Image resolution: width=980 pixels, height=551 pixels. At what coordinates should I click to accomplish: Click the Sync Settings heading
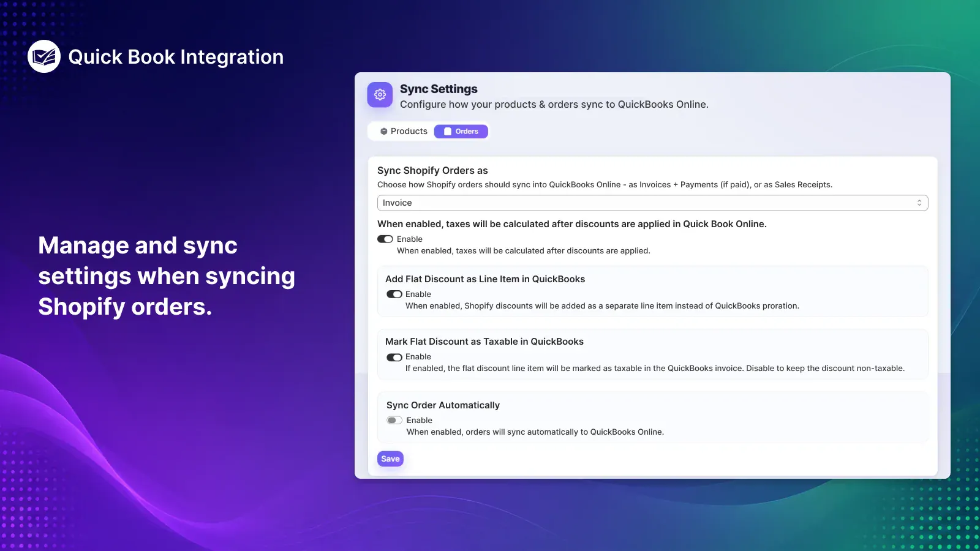point(439,89)
